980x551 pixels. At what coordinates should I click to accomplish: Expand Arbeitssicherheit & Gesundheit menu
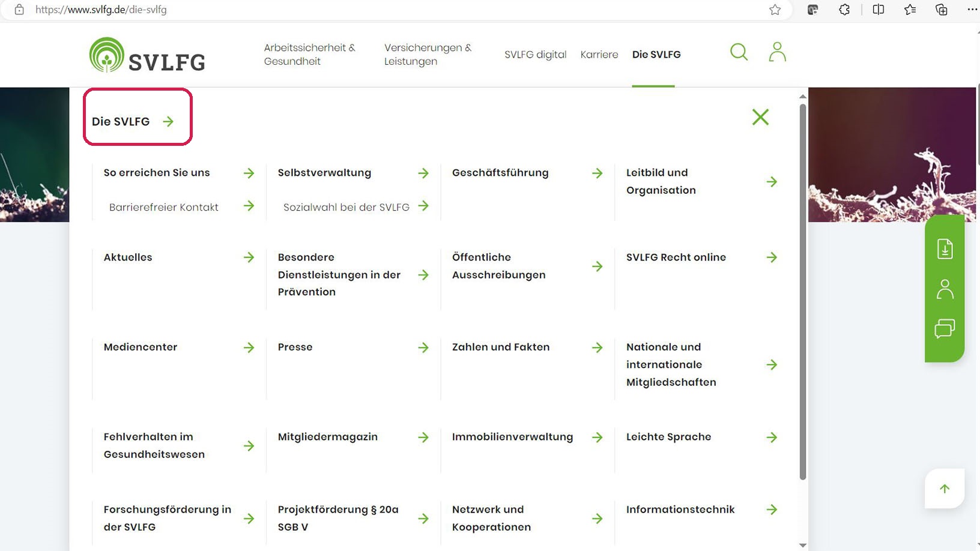point(309,55)
